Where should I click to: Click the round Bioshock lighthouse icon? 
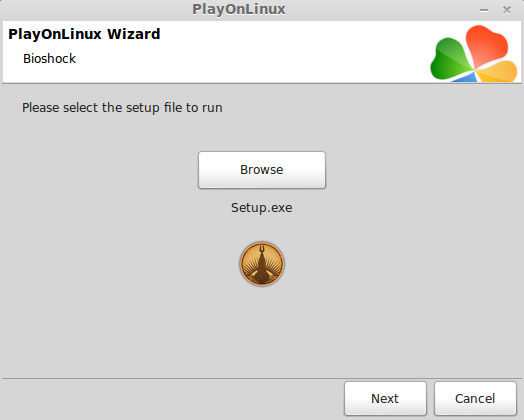click(x=262, y=264)
